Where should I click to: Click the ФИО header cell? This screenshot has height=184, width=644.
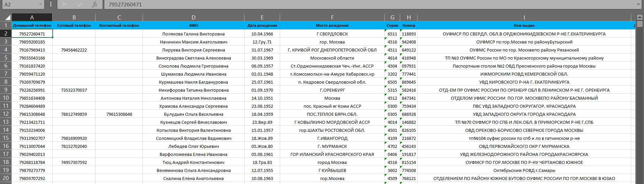(194, 25)
